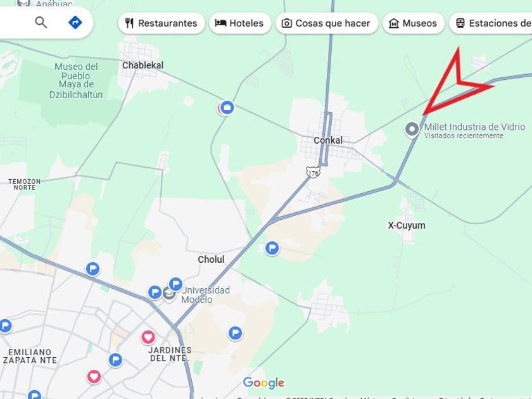532x399 pixels.
Task: Filter the map by Restaurantes
Action: (x=161, y=23)
